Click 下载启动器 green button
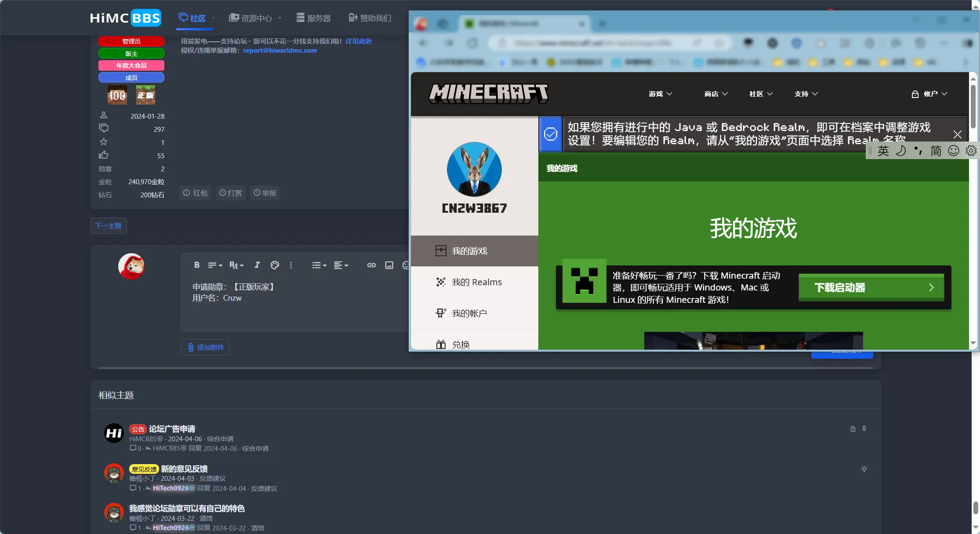 tap(871, 287)
